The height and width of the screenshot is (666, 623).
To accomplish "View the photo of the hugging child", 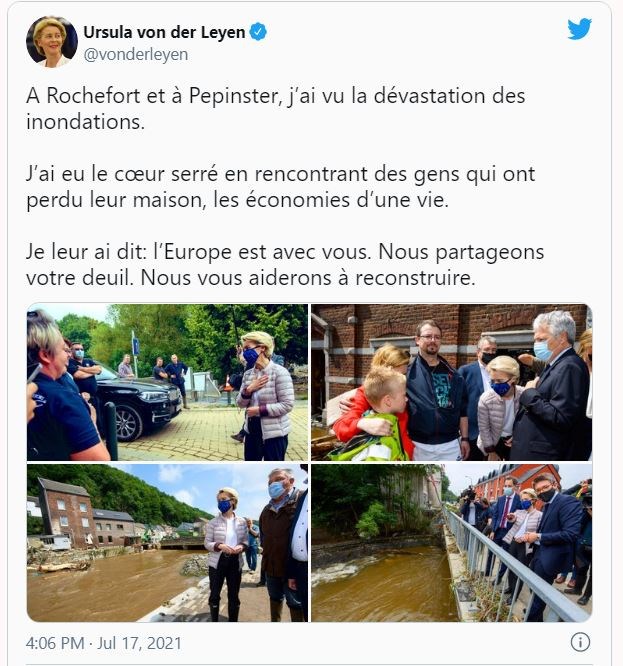I will pyautogui.click(x=451, y=382).
